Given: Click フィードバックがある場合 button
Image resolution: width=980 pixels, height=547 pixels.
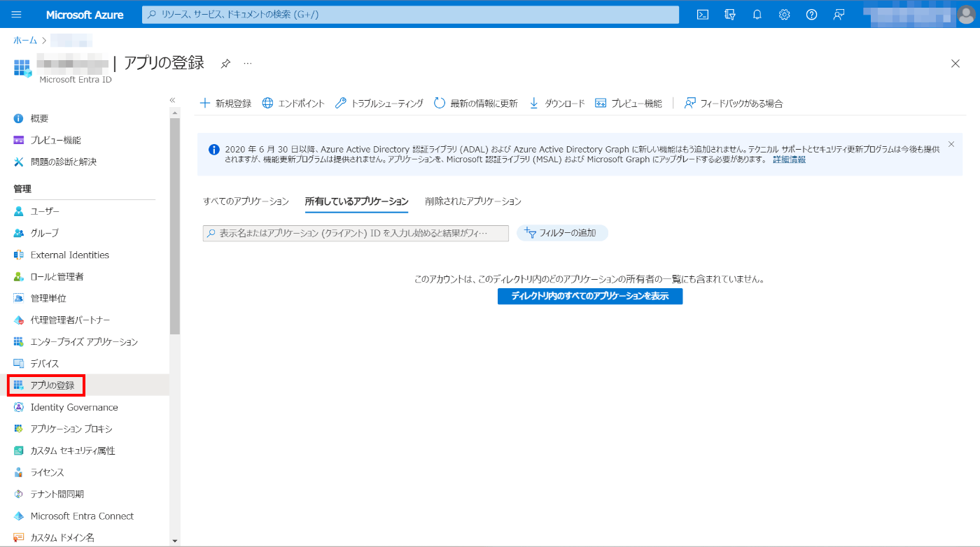Looking at the screenshot, I should tap(734, 104).
